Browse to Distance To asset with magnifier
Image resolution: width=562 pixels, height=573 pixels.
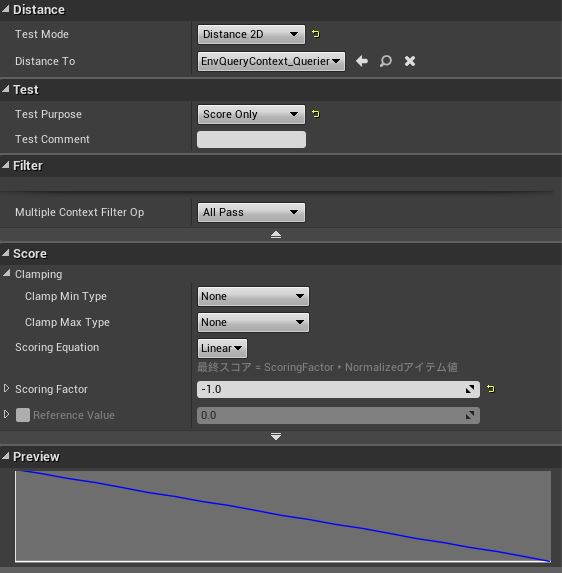click(x=386, y=61)
